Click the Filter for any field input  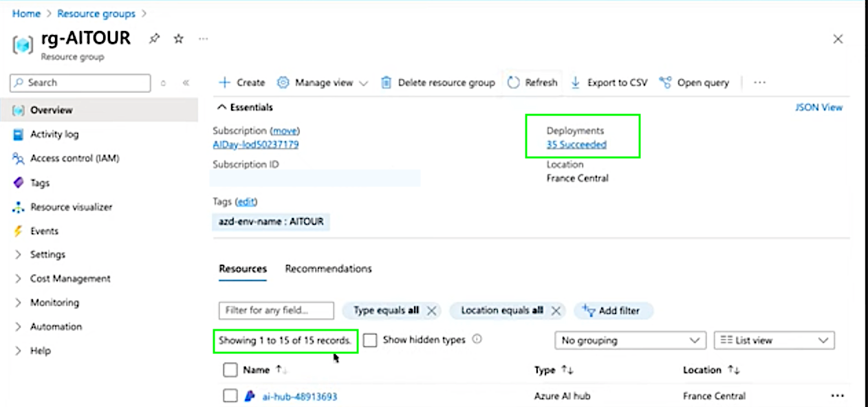click(x=276, y=311)
